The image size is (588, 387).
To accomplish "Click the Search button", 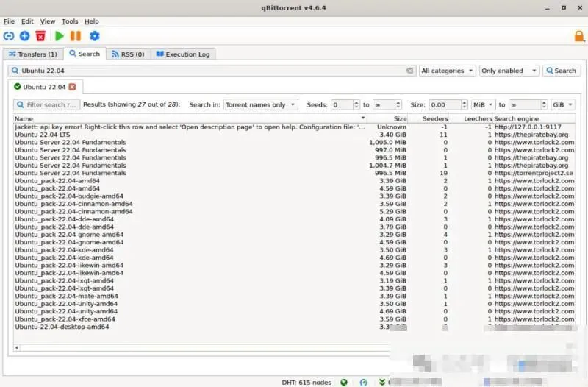I will pos(562,71).
